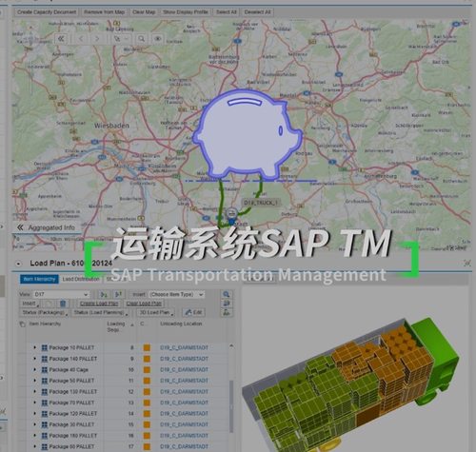Click Create Capacity Document button
The width and height of the screenshot is (476, 452).
[x=47, y=12]
